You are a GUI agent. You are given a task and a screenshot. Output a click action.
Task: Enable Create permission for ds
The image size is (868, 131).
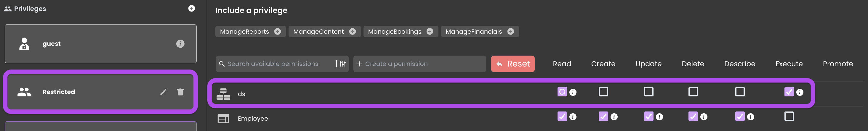point(603,92)
